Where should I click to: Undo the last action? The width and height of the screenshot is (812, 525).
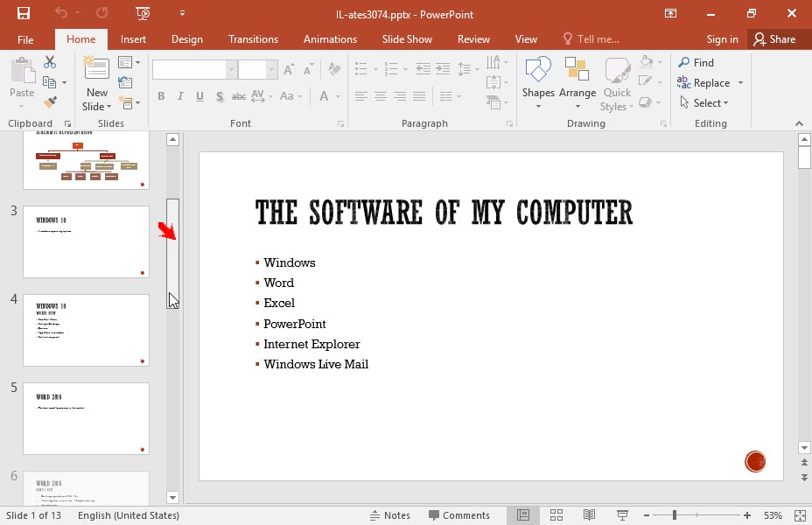click(61, 13)
